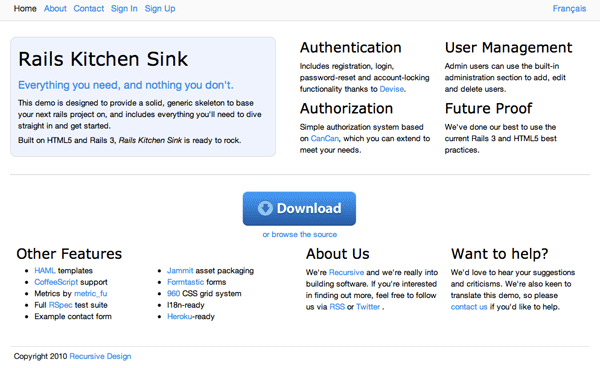Click the italic "Rails Kitchen Sink" text
This screenshot has width=600, height=368.
(x=150, y=140)
